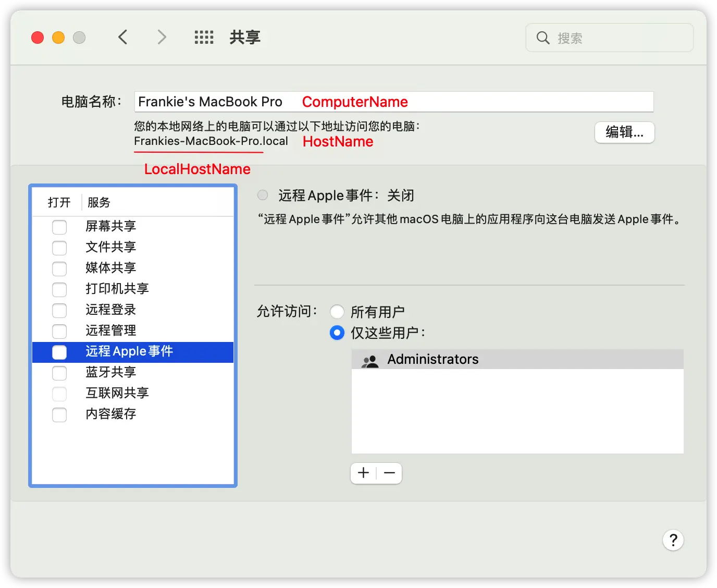Click the 搜索 search field

pyautogui.click(x=609, y=38)
